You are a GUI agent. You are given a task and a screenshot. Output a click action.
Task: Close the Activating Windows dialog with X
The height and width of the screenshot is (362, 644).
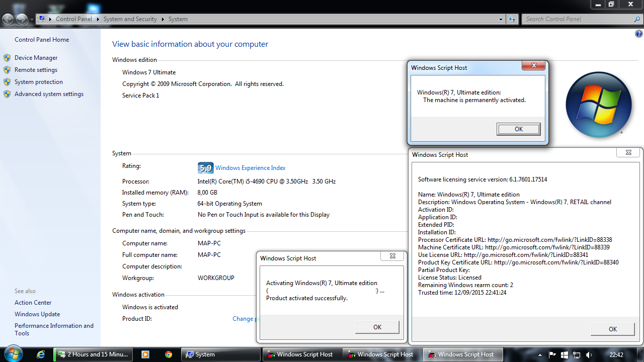point(392,256)
